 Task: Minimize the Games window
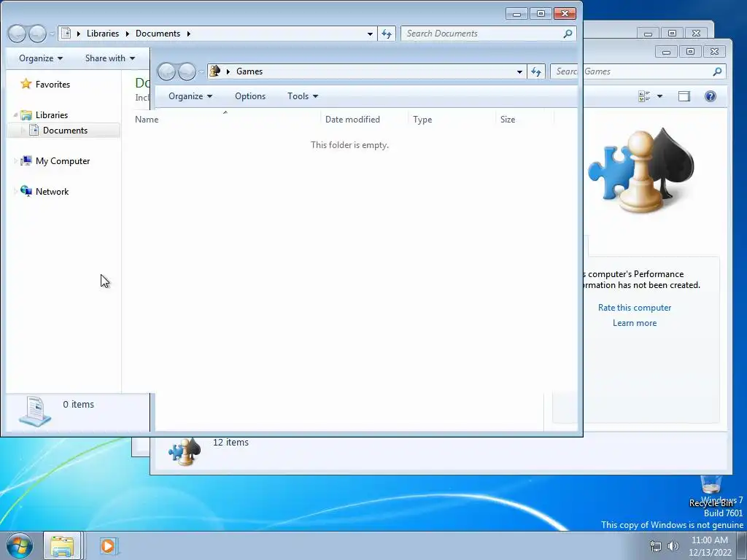pyautogui.click(x=666, y=52)
